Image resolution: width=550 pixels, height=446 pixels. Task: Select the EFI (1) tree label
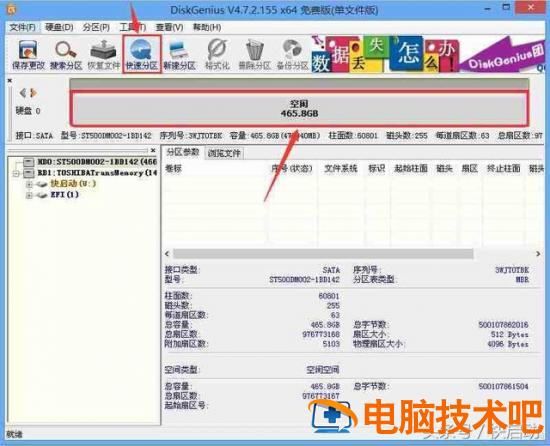pyautogui.click(x=65, y=195)
